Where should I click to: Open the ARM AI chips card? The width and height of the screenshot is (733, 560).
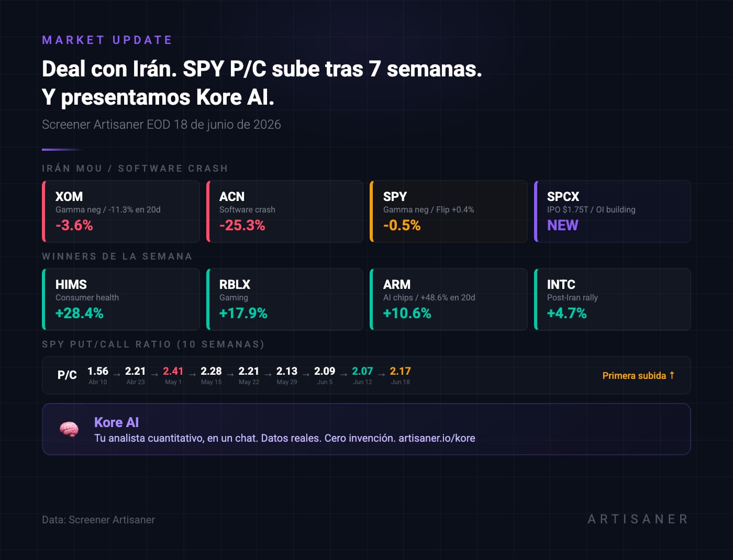449,299
